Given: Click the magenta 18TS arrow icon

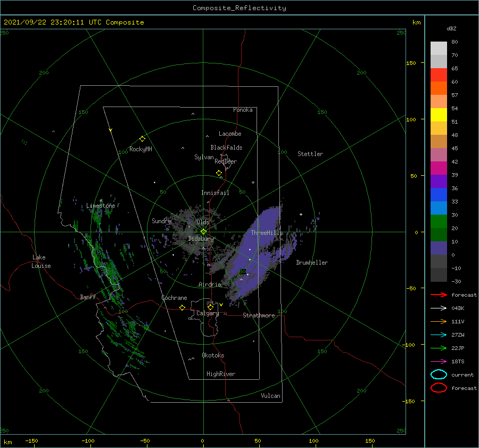Looking at the screenshot, I should (439, 361).
